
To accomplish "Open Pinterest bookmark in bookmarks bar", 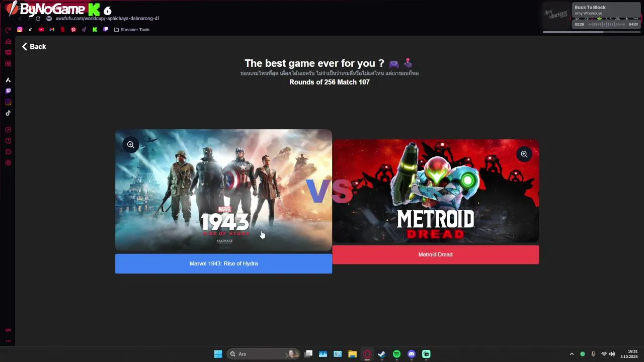I will (x=73, y=30).
